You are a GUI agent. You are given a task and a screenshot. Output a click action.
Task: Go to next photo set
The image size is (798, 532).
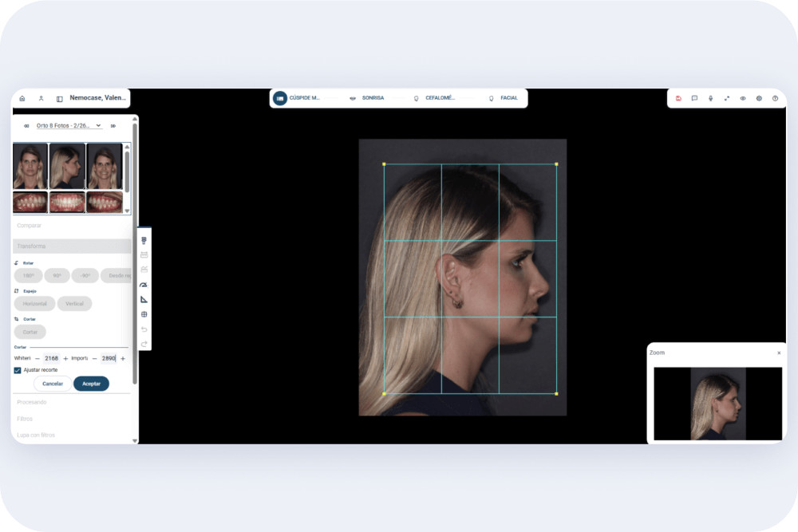click(x=113, y=126)
